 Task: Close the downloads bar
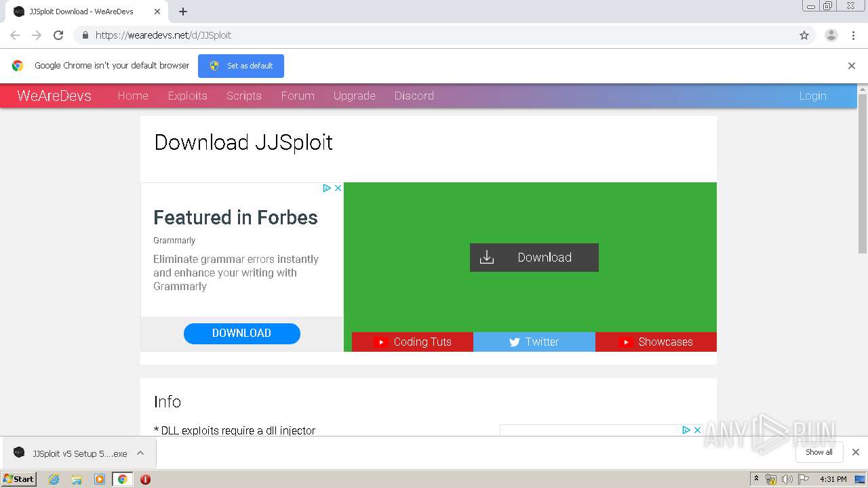point(856,452)
